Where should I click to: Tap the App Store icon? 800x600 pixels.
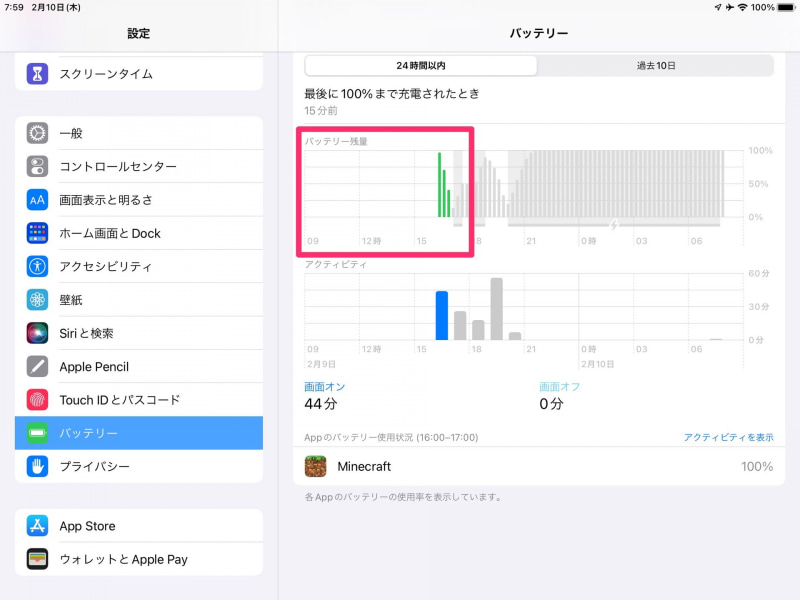point(37,526)
